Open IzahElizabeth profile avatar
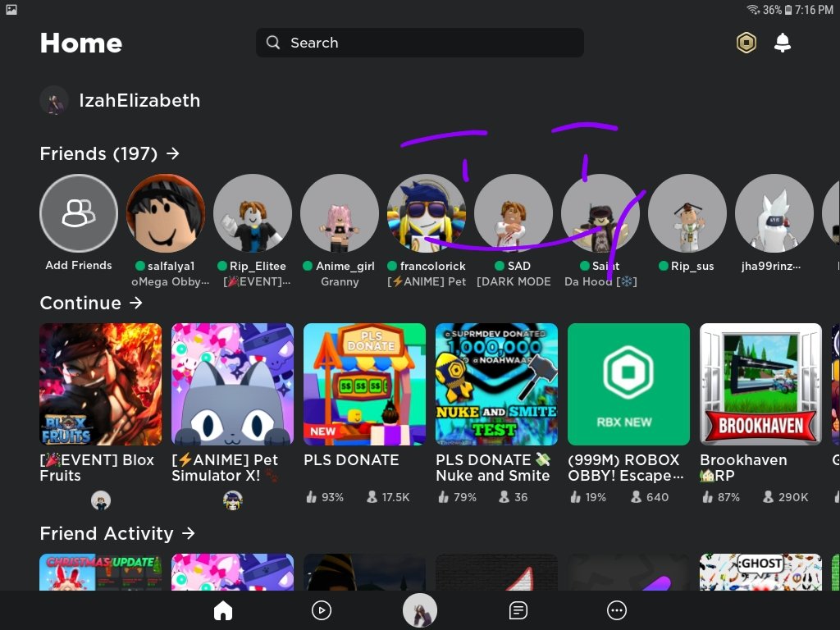840x630 pixels. tap(54, 100)
